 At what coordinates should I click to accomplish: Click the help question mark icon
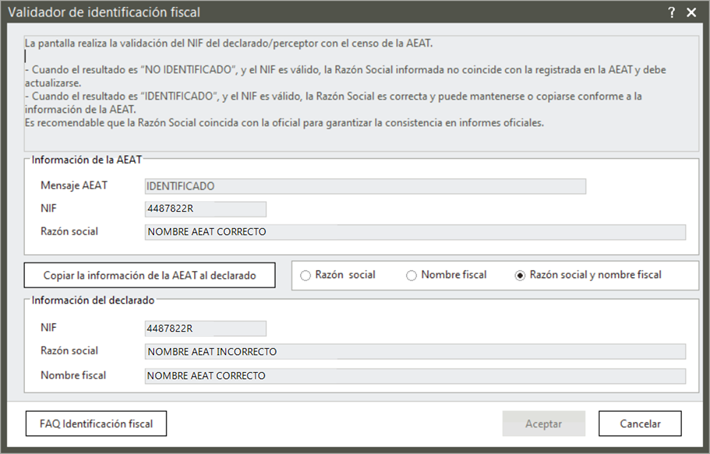tap(671, 12)
